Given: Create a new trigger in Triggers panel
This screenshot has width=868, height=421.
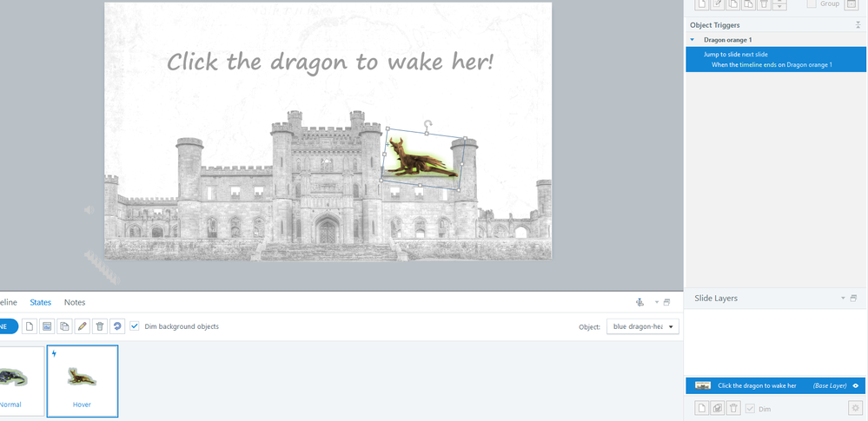Looking at the screenshot, I should pyautogui.click(x=701, y=3).
